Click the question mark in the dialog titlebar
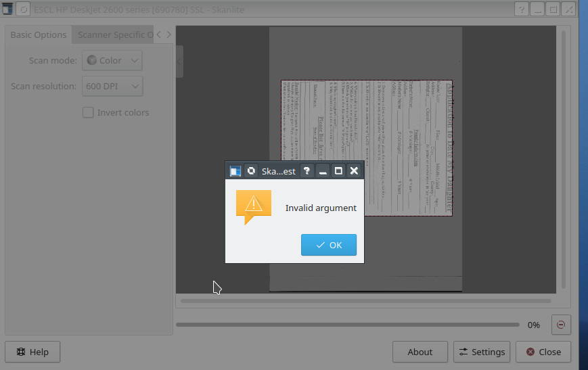 307,171
